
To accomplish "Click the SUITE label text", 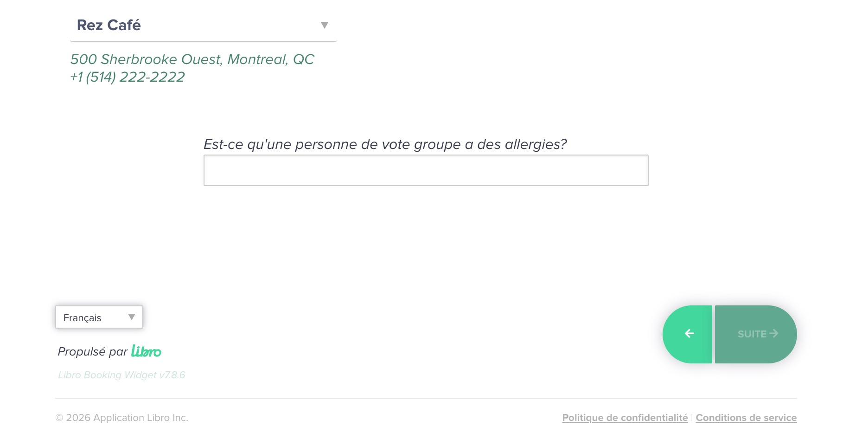I will click(x=752, y=334).
